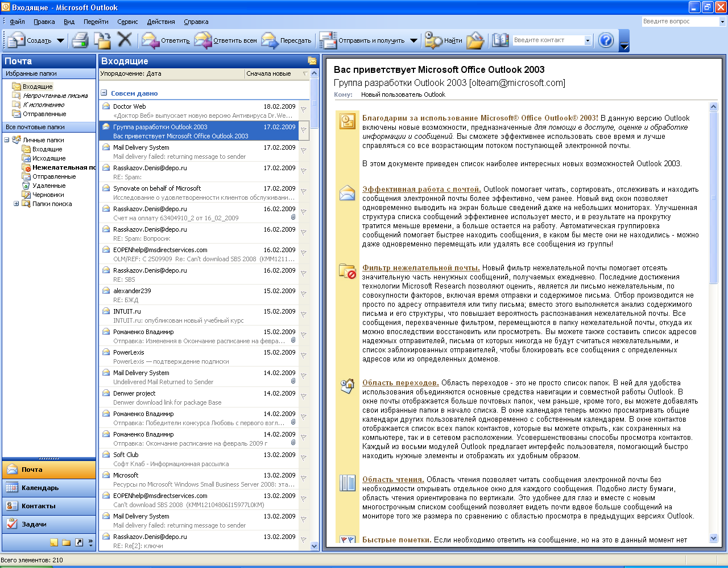Open the 'Фильтр нежелательной почты' link
The height and width of the screenshot is (568, 728).
421,268
